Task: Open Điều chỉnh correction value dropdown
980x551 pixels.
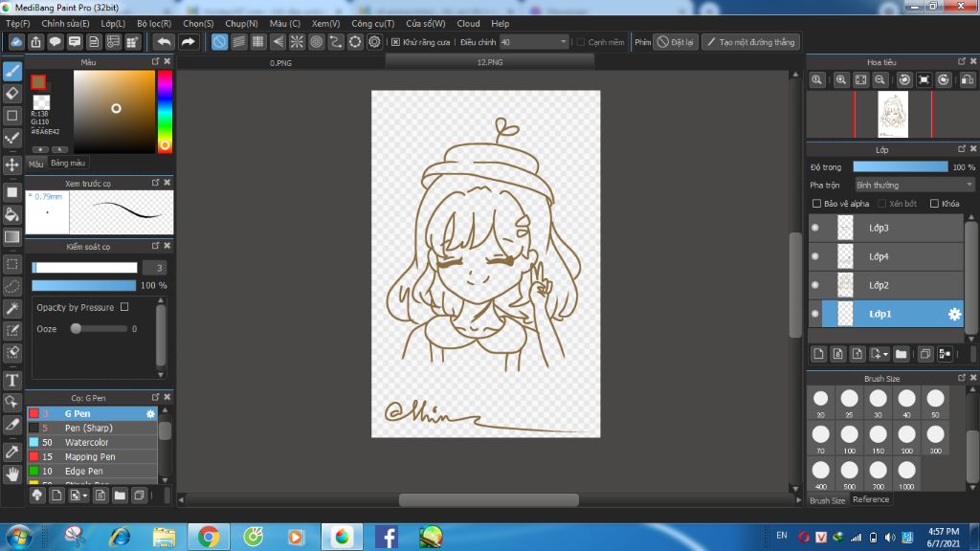Action: [534, 42]
